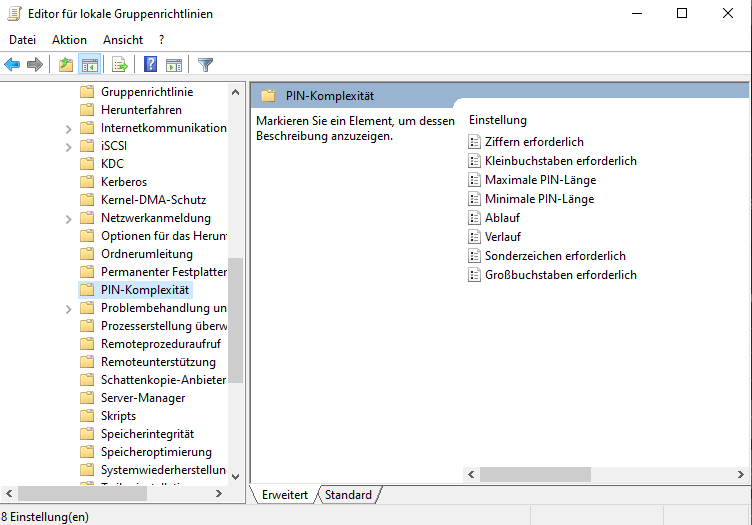Expand the Netzwerkanmeldung tree node
This screenshot has height=525, width=752.
(x=69, y=219)
